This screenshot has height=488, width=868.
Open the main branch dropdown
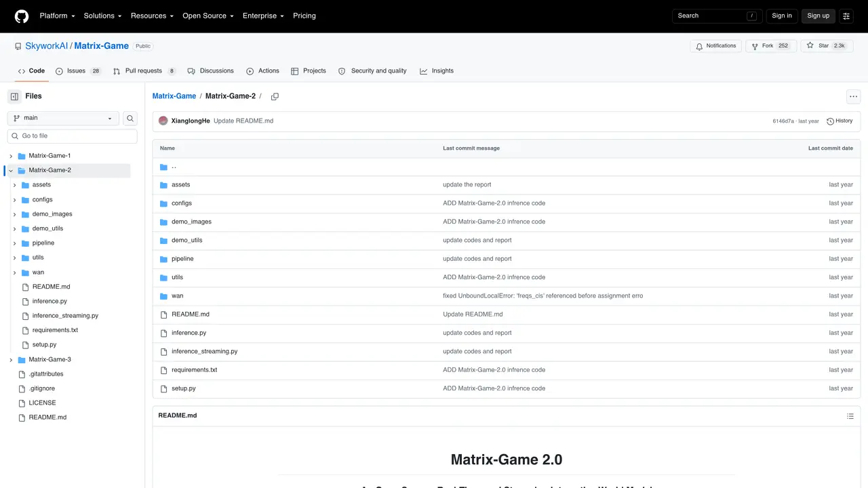coord(63,118)
